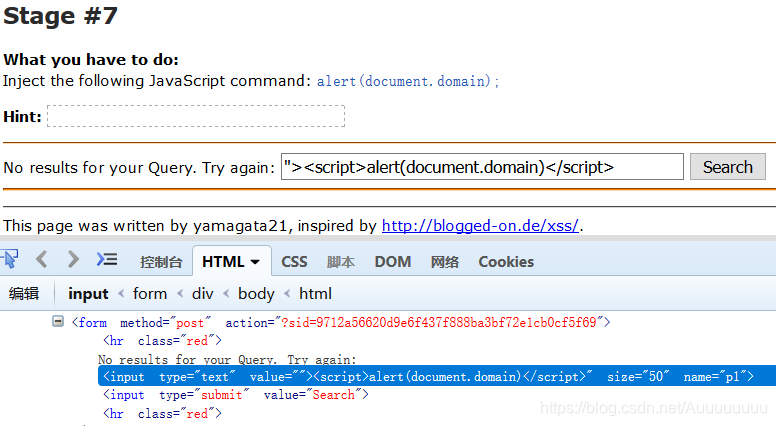Select the input type="submit" node
The image size is (776, 426).
[236, 395]
